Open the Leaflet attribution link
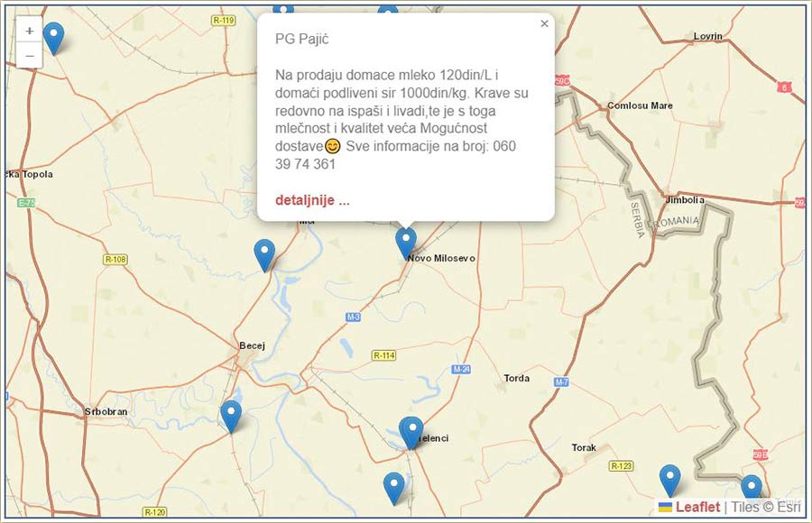The height and width of the screenshot is (523, 812). 697,507
